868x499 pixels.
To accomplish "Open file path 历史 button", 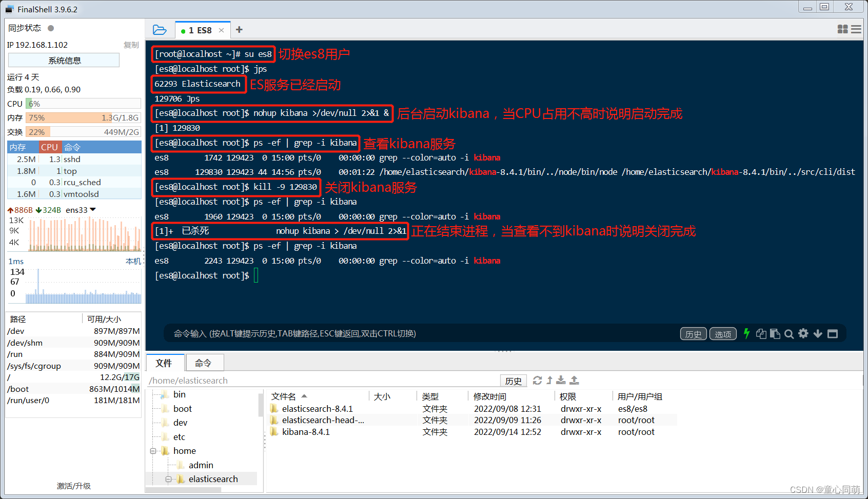I will pos(513,381).
